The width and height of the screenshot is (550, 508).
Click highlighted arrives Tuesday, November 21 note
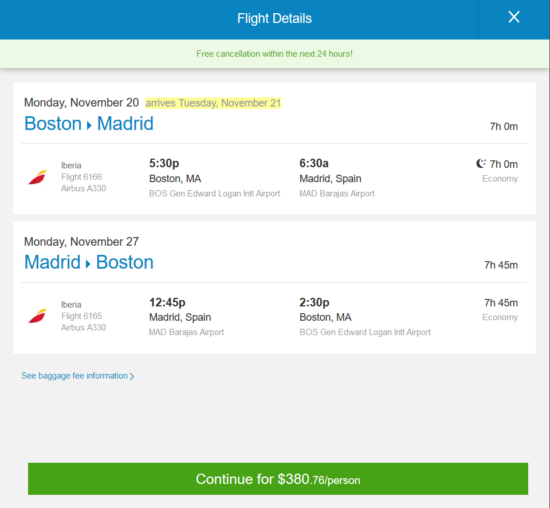tap(213, 103)
